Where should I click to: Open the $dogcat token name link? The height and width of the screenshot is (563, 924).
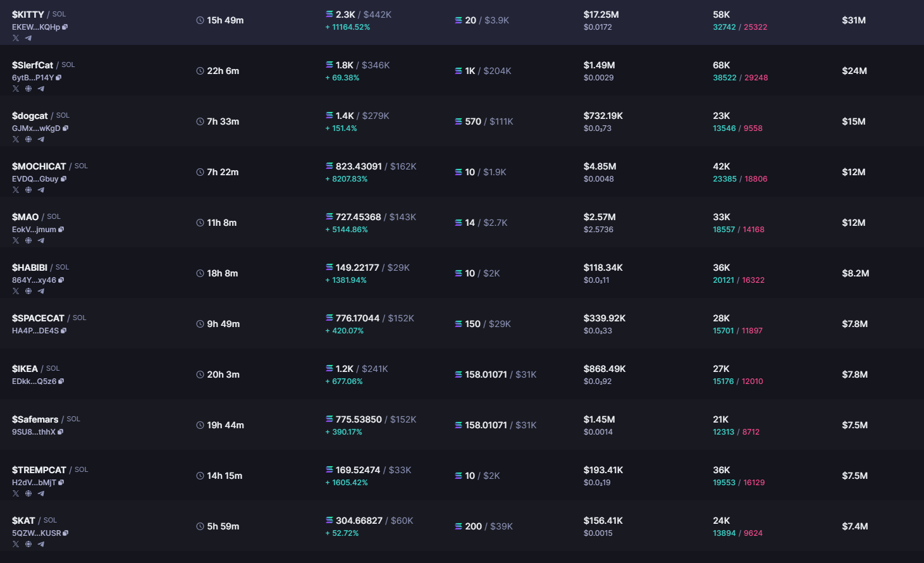pos(30,116)
